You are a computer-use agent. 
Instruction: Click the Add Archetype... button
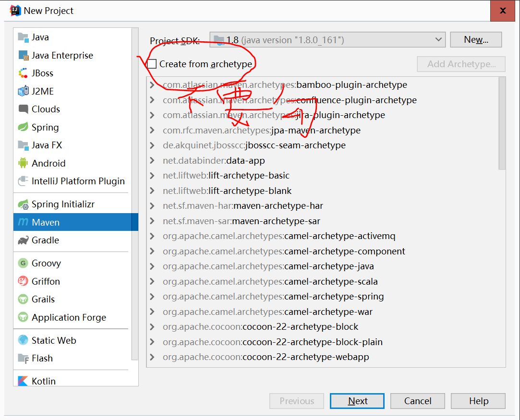[x=461, y=64]
